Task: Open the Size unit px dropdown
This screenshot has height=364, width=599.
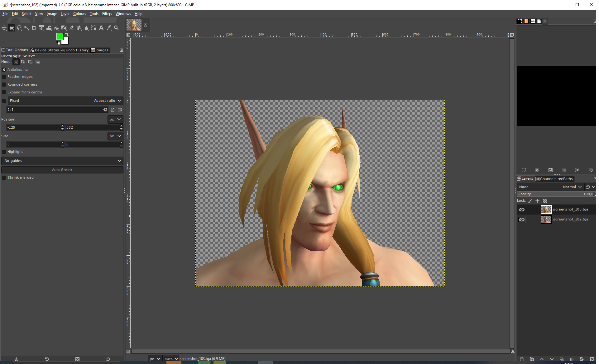Action: (115, 136)
